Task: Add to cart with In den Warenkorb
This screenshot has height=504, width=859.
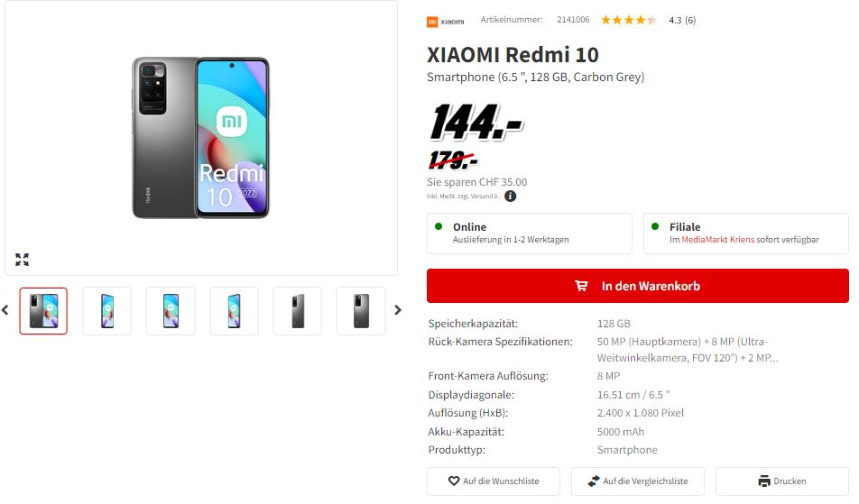Action: [638, 286]
